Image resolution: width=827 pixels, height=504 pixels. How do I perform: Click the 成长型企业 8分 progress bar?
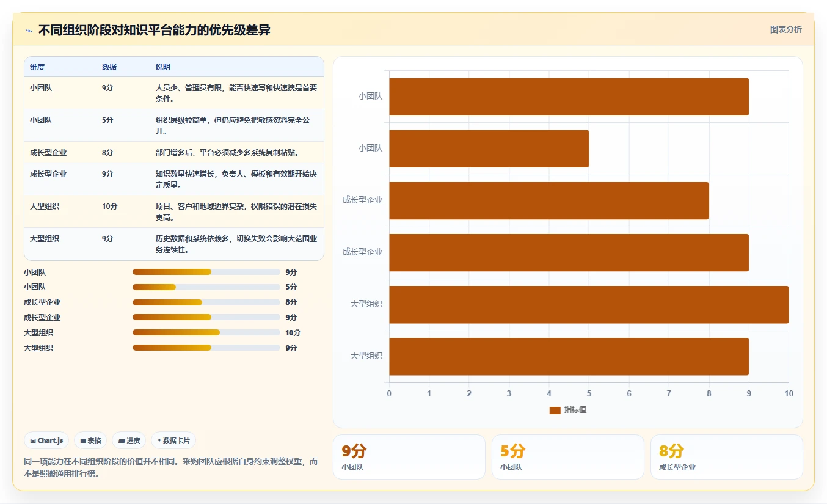click(206, 302)
